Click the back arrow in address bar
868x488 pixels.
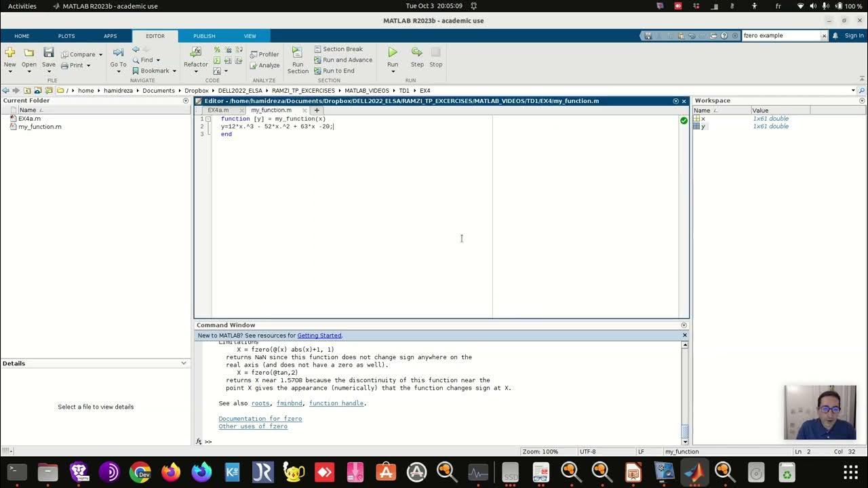click(x=5, y=90)
